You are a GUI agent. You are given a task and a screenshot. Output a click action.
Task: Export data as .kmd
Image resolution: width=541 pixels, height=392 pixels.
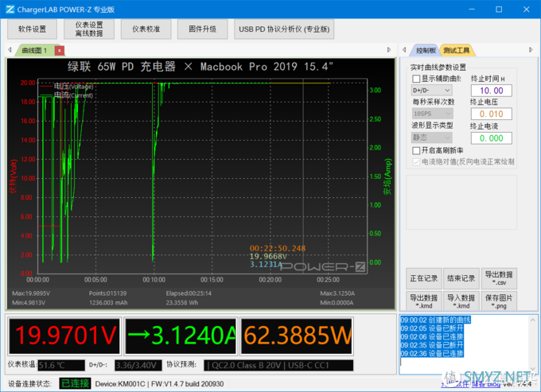424,301
